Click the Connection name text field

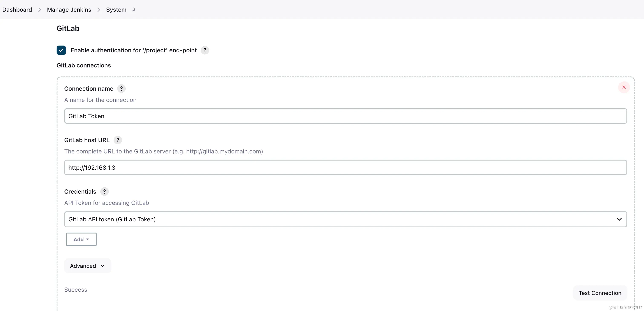[x=345, y=116]
